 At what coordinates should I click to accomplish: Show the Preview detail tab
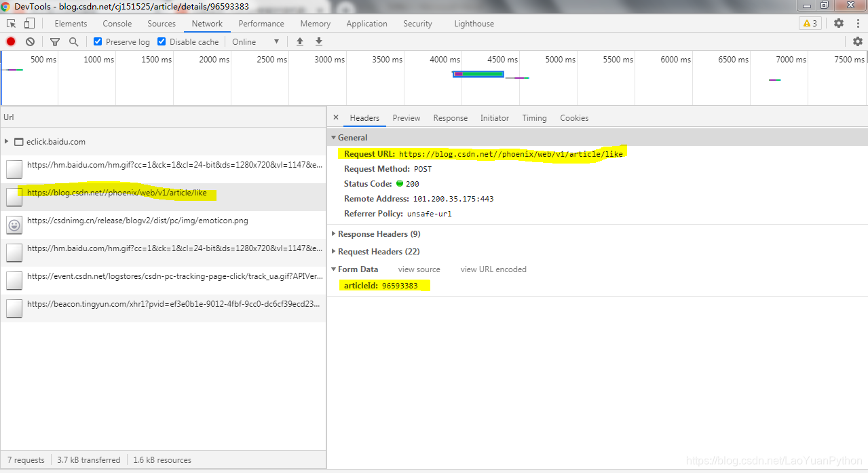407,117
